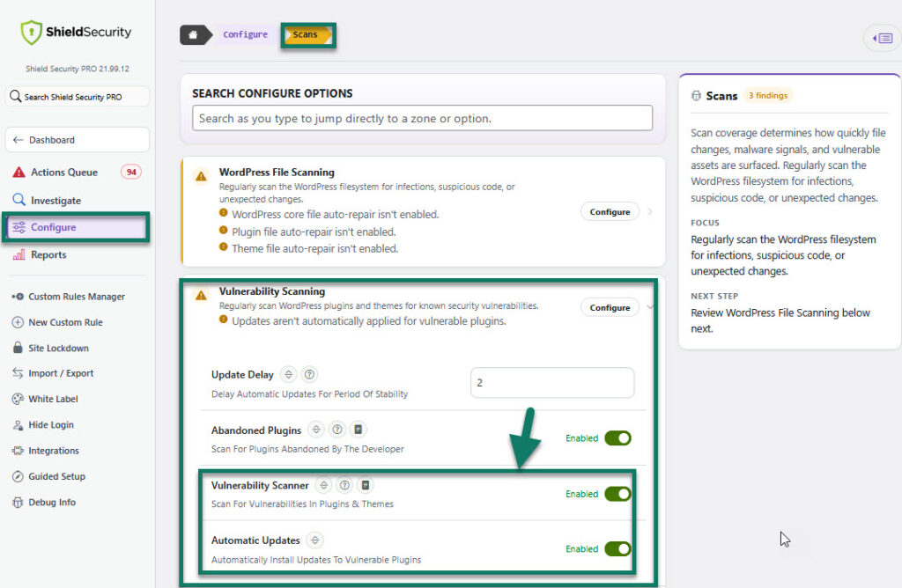Click the Investigate magnifier icon
The image size is (902, 588).
point(19,200)
